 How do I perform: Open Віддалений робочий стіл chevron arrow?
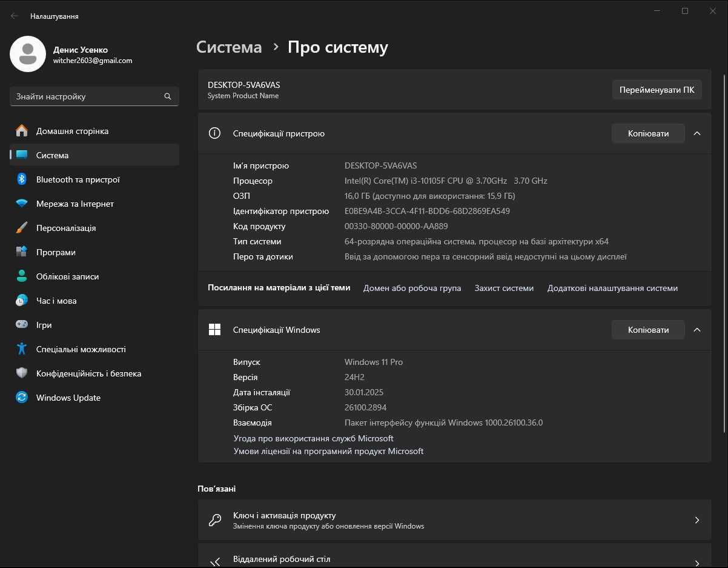click(x=697, y=563)
